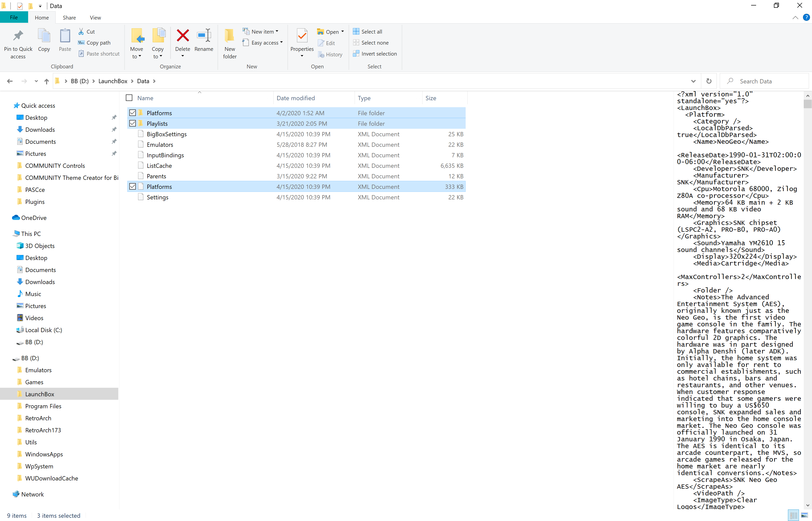
Task: Delete selected items with red X icon
Action: coord(183,36)
